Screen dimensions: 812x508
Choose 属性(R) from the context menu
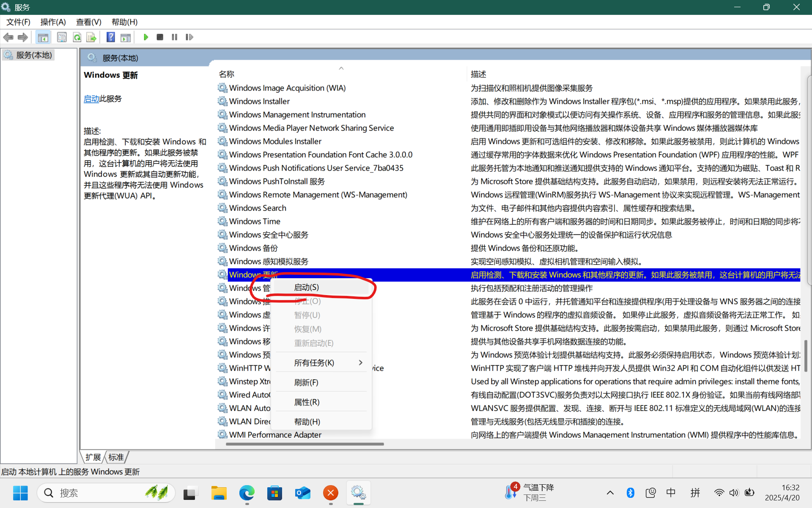click(x=307, y=402)
